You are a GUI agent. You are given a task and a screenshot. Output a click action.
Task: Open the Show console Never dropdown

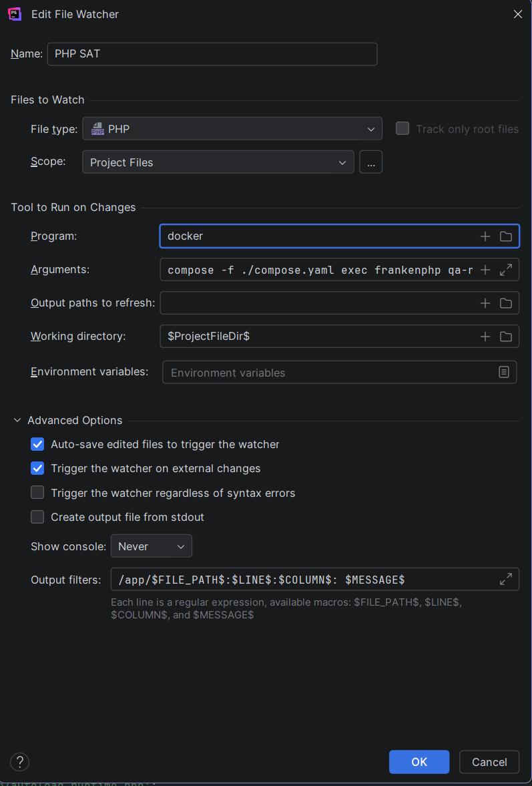coord(152,546)
